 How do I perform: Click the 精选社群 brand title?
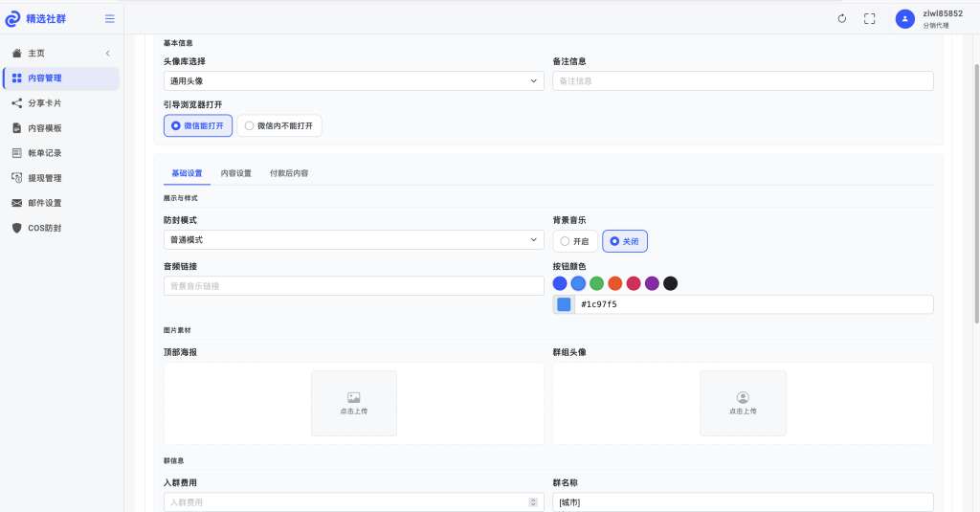tap(46, 19)
